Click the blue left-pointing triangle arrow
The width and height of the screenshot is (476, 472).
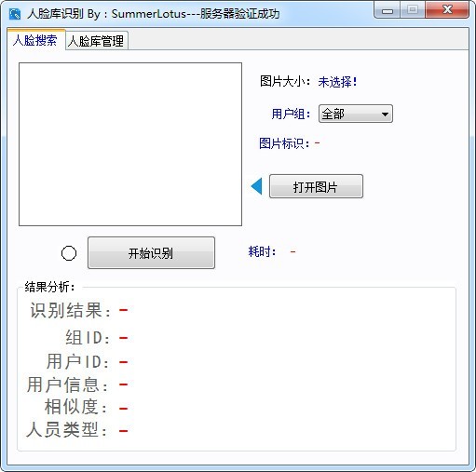click(256, 186)
